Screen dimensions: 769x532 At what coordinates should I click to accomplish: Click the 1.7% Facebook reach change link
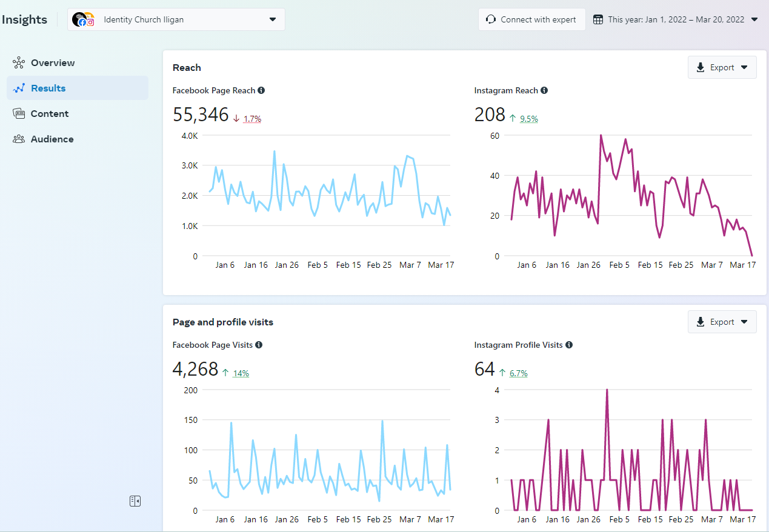[x=252, y=119]
